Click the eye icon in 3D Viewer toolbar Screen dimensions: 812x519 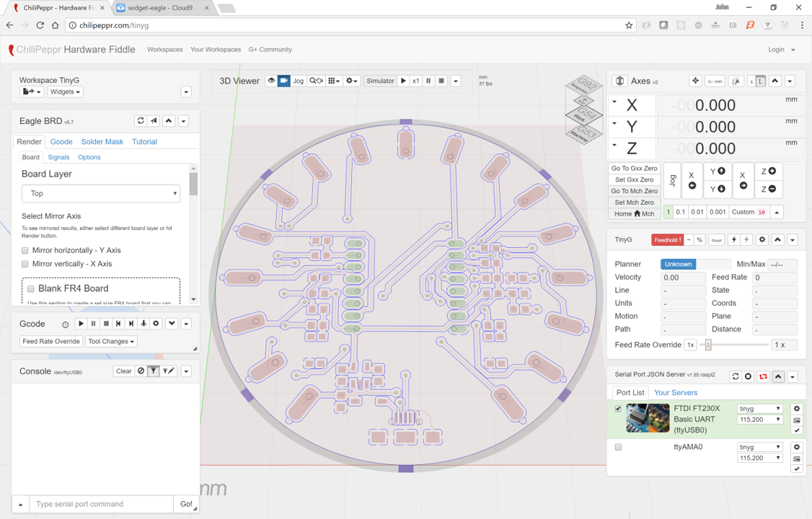[x=271, y=81]
